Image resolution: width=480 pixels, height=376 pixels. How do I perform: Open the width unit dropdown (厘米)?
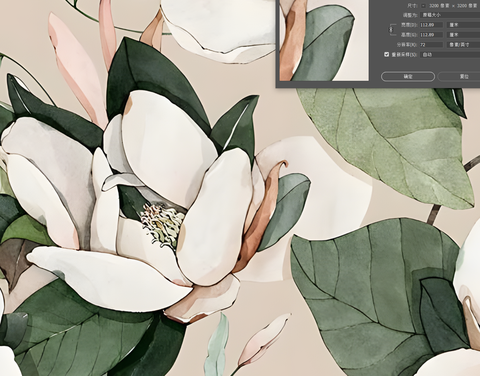pyautogui.click(x=463, y=25)
